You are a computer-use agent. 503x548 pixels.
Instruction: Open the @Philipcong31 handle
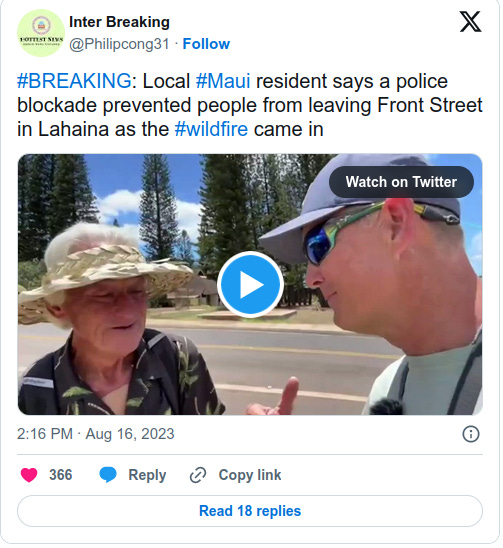tap(119, 44)
